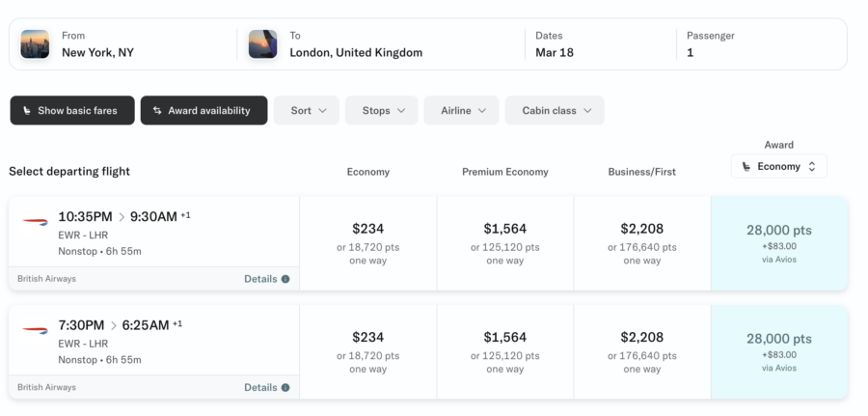Screen dimensions: 868x416
Task: Select $2,208 Business/First for 10:35PM flight
Action: click(642, 243)
